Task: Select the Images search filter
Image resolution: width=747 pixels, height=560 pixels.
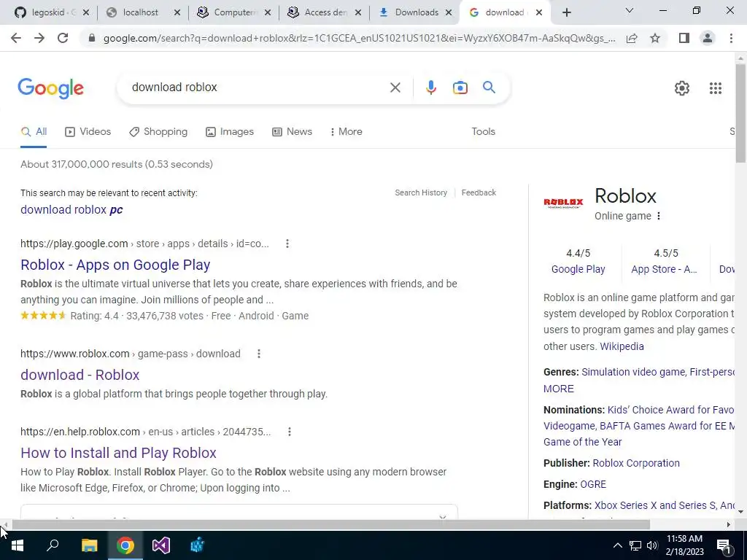Action: (230, 132)
